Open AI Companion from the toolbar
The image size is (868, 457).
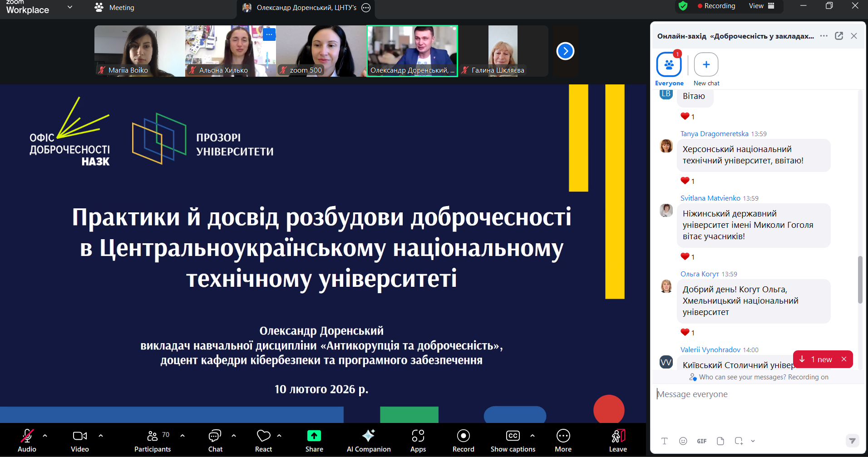[368, 440]
